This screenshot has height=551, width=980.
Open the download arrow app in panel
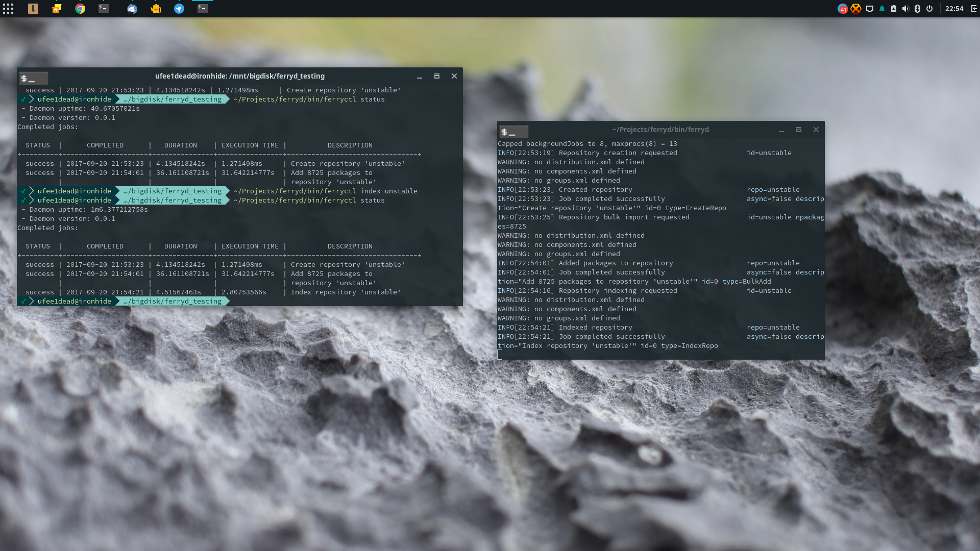click(33, 9)
